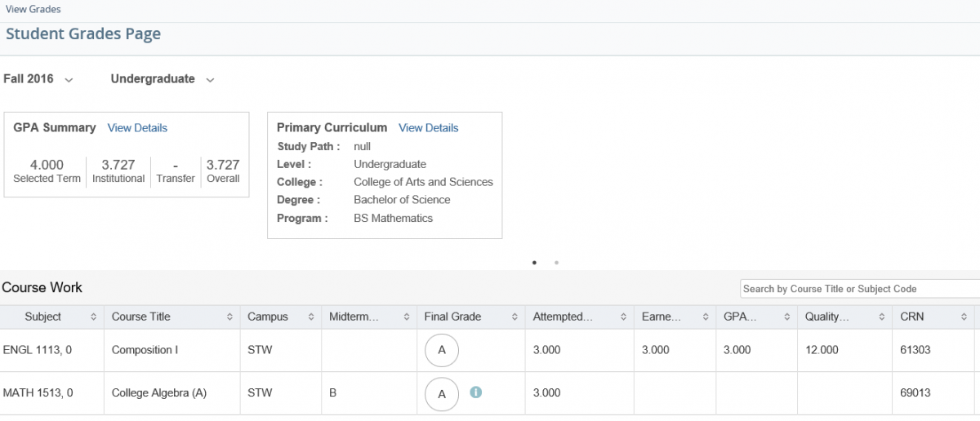Image resolution: width=980 pixels, height=421 pixels.
Task: Click the Transfer GPA dash
Action: pyautogui.click(x=176, y=165)
